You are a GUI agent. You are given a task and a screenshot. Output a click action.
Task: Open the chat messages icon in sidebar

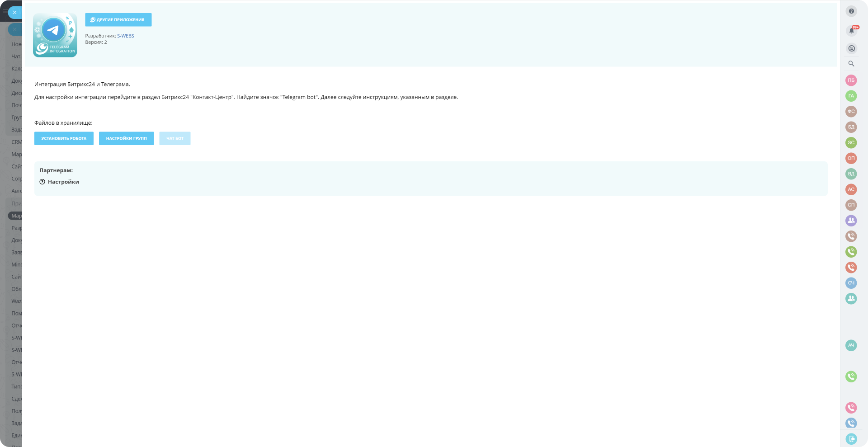tap(851, 48)
